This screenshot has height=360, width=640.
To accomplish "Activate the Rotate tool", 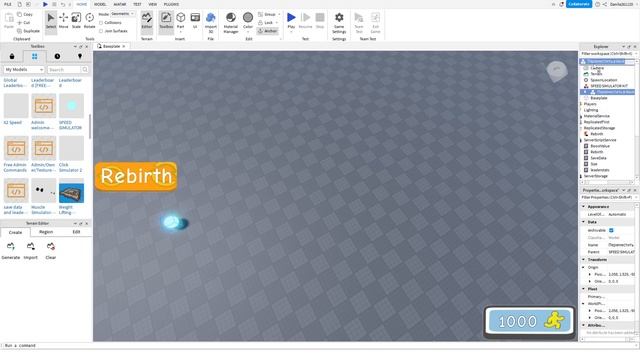I will point(89,20).
